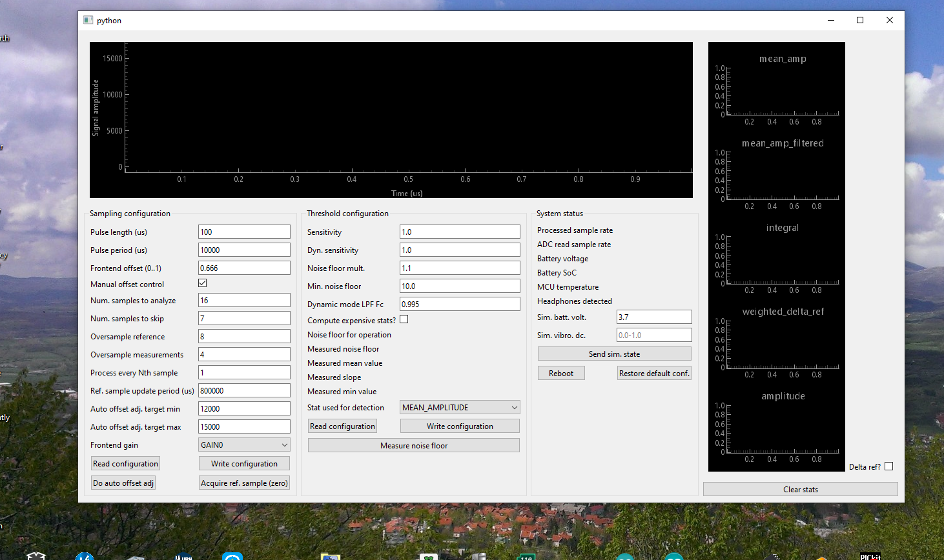Click Acquire ref. sample (zero) button
The image size is (944, 560).
point(244,483)
